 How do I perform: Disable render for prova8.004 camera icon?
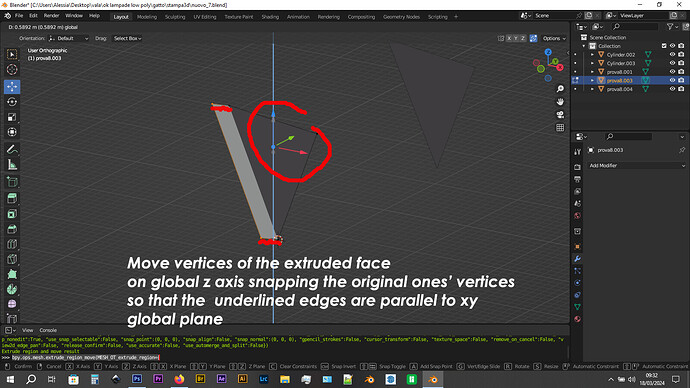pyautogui.click(x=681, y=89)
